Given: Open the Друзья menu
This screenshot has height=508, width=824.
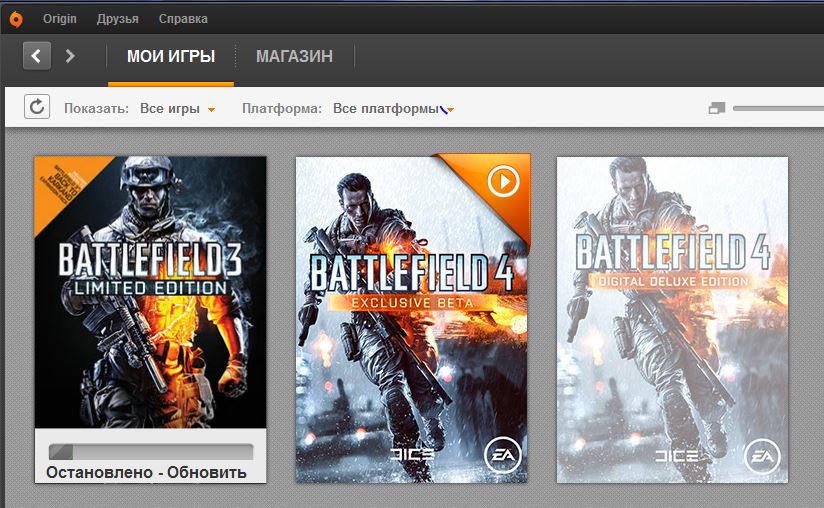Looking at the screenshot, I should [x=118, y=19].
